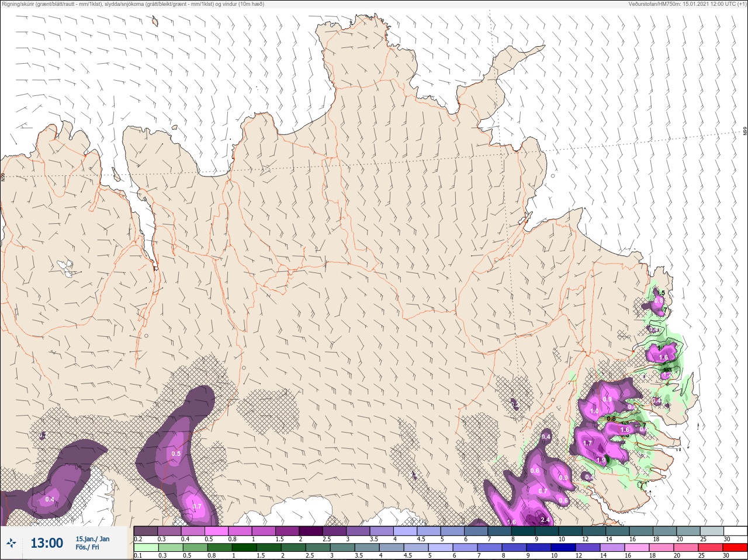The width and height of the screenshot is (748, 560).
Task: Click the N99 label on right edge
Action: coord(745,132)
